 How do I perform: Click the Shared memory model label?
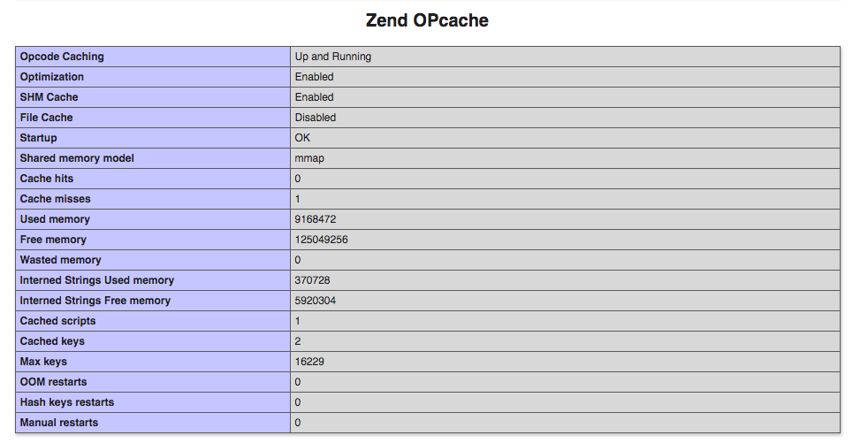pos(77,158)
